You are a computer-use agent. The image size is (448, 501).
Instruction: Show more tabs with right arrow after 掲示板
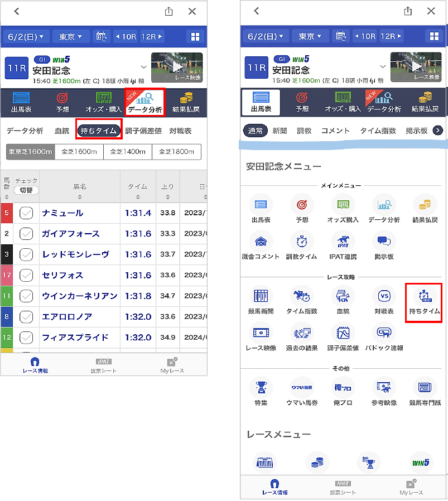tap(438, 131)
